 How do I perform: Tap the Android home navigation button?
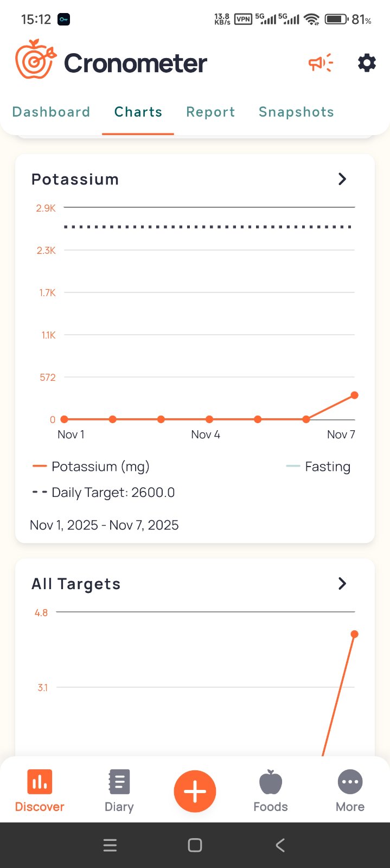click(x=195, y=845)
